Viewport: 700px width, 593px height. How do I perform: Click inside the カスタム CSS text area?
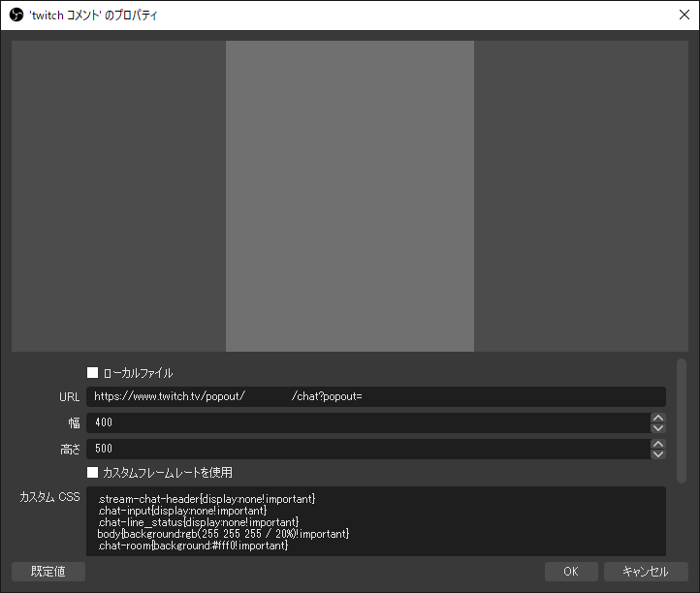[x=376, y=521]
